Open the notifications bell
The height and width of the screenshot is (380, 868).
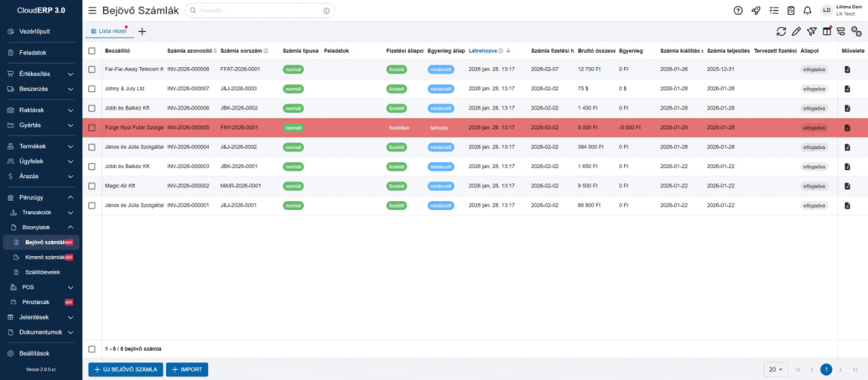point(807,10)
